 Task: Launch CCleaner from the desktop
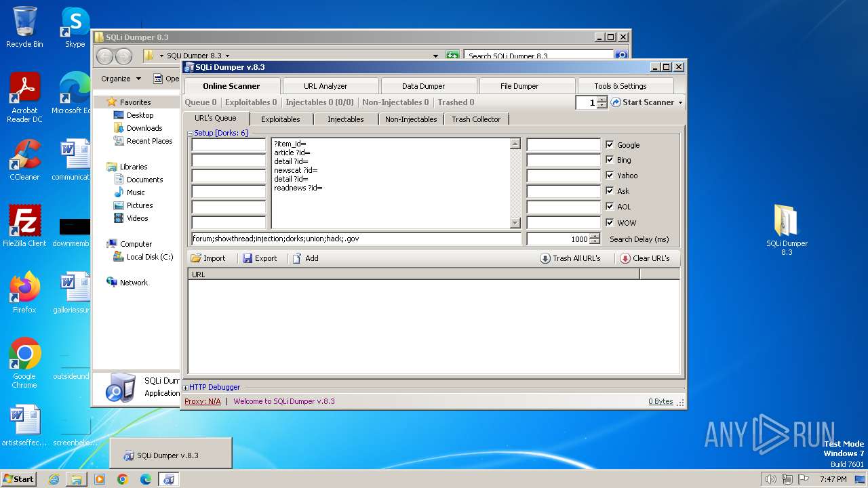coord(24,159)
